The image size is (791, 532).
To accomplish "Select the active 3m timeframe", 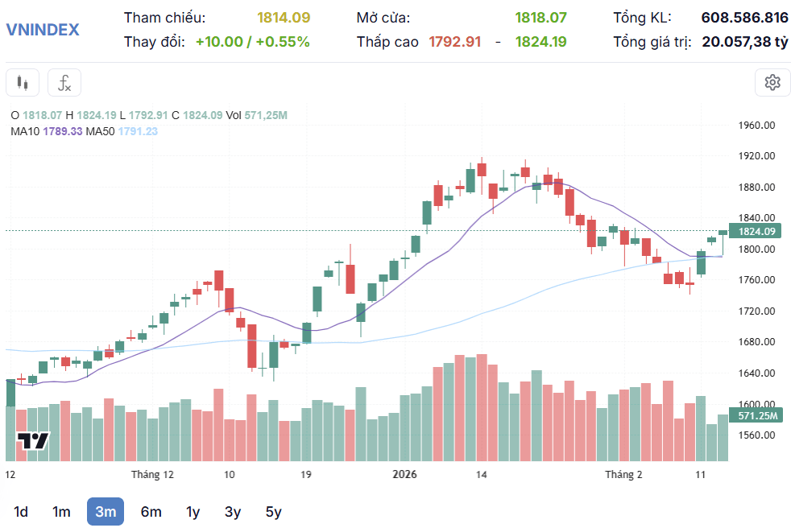I will 106,512.
